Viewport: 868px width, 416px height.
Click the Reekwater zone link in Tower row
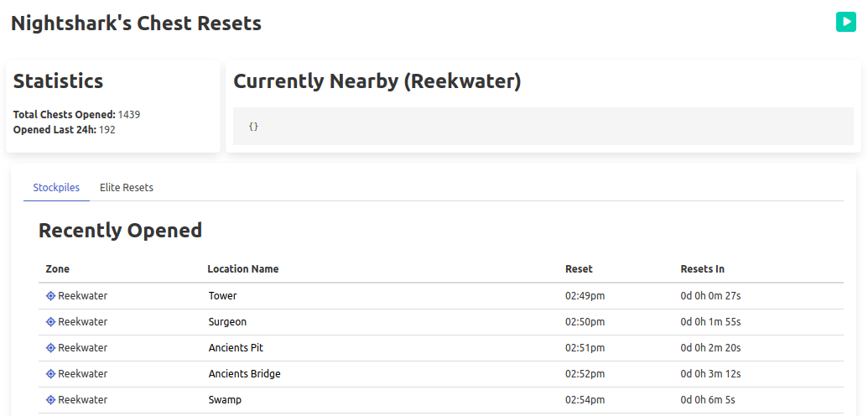click(x=82, y=296)
